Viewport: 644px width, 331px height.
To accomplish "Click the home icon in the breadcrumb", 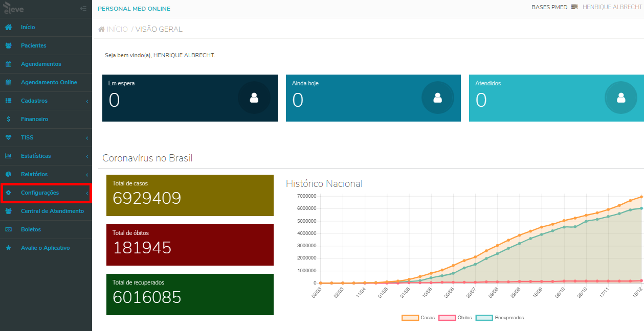I will pyautogui.click(x=101, y=29).
